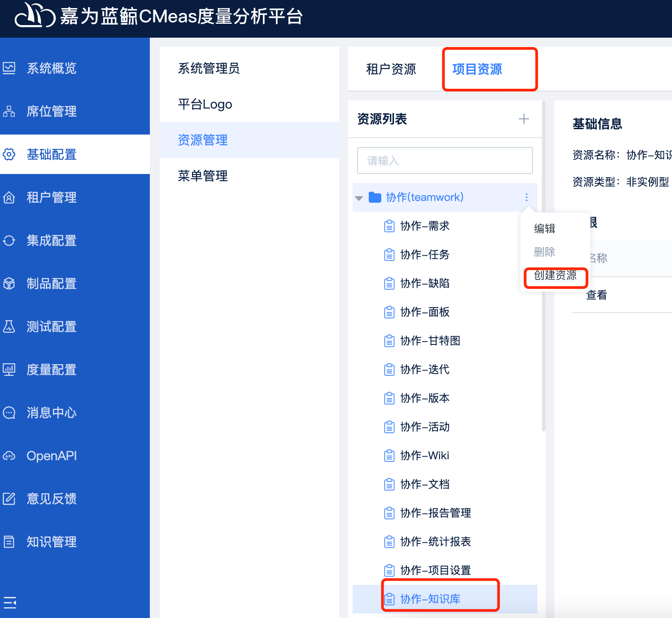Click the 消息中心 chat icon

coord(9,413)
